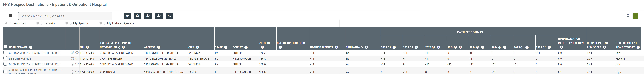Viewport: 644px width, 74px height.
Task: Click the heart favorites toolbar button
Action: 127,16
